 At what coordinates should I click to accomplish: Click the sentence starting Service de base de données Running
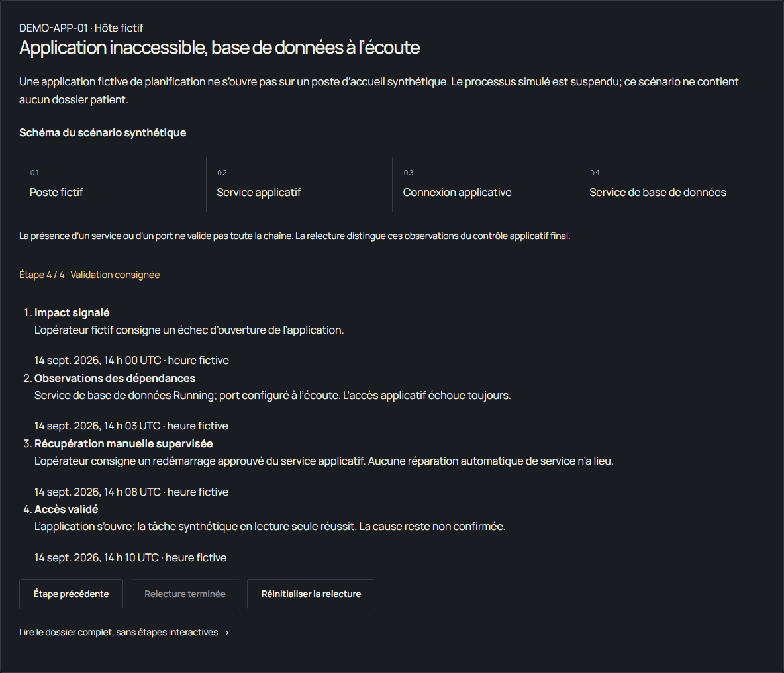(273, 395)
